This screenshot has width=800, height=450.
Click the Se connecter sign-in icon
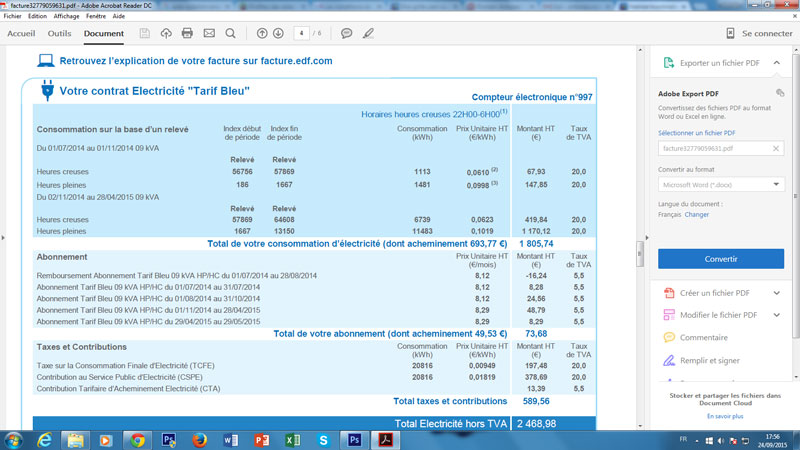point(730,33)
